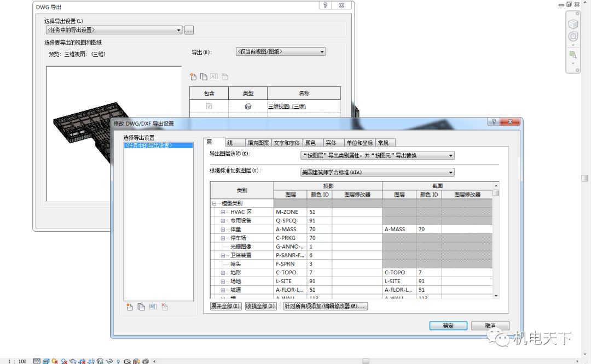Toggle 包含 checkbox for 三维视图 row
The width and height of the screenshot is (591, 364).
click(209, 107)
